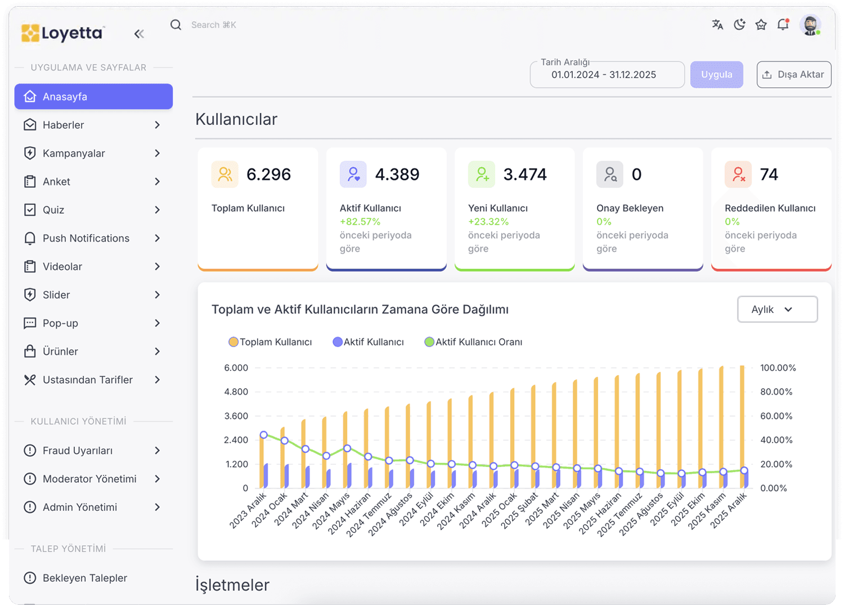
Task: Open the dark mode toggle icon
Action: click(x=739, y=25)
